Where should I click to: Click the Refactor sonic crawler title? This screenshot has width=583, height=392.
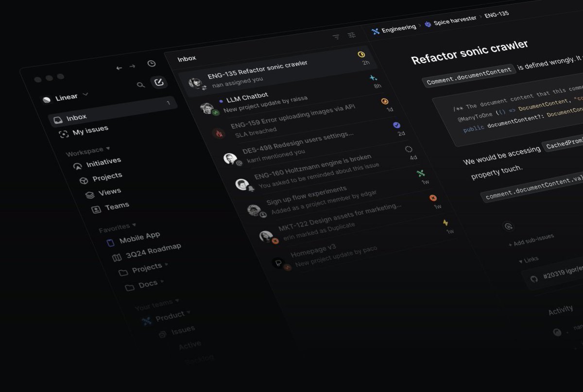(x=469, y=52)
